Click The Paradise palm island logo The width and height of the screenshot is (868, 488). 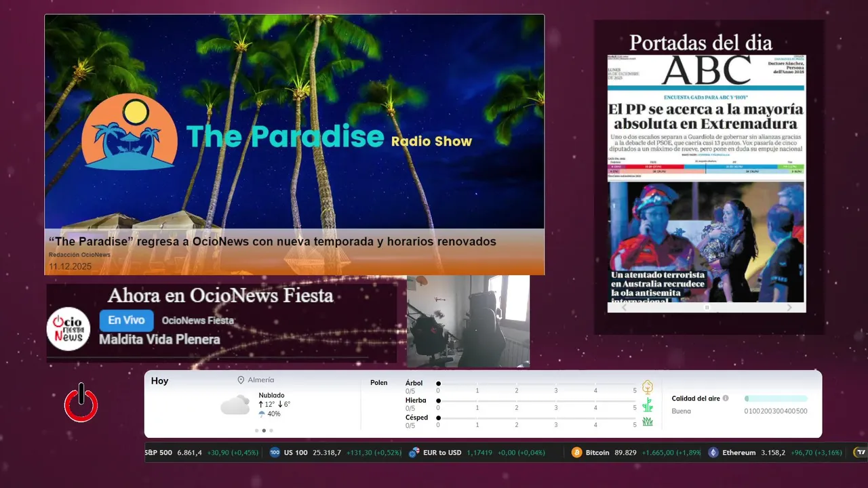click(130, 131)
